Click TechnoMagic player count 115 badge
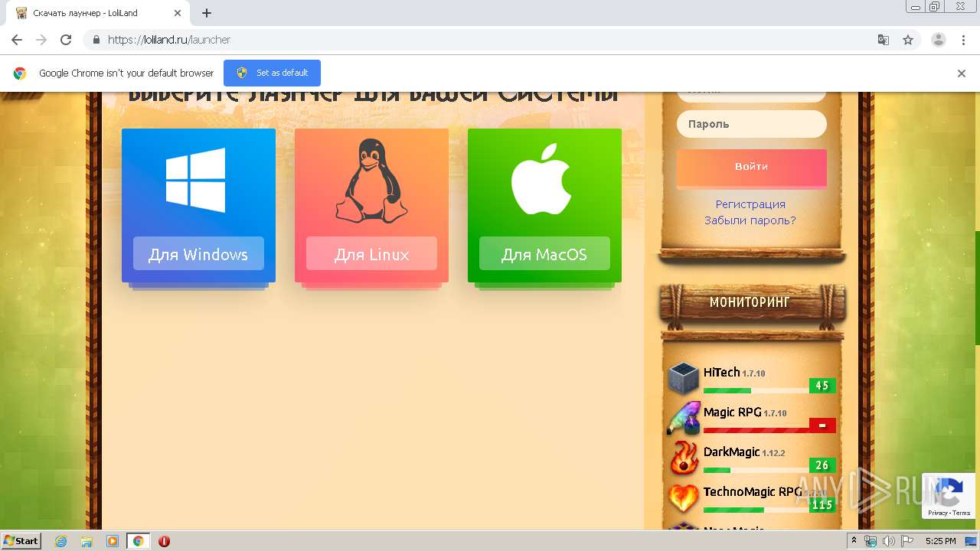This screenshot has height=551, width=980. (x=822, y=505)
